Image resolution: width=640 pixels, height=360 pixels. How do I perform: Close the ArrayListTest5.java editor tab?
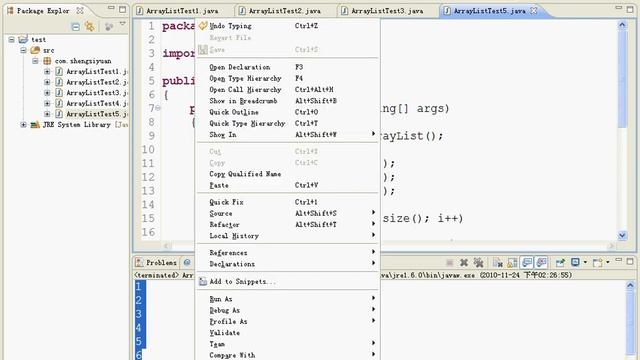pos(533,11)
